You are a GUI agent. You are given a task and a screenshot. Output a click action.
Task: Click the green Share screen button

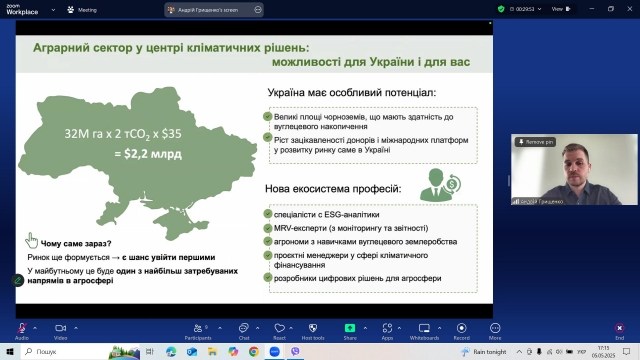coord(350,331)
